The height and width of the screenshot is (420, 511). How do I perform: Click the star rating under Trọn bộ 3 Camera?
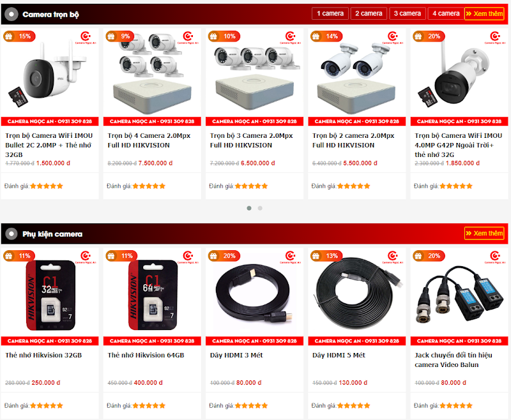click(251, 186)
